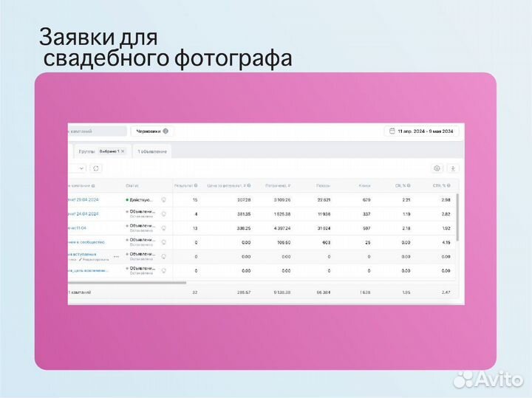This screenshot has height=398, width=532.
Task: Sort by the CR % column header
Action: coord(400,186)
